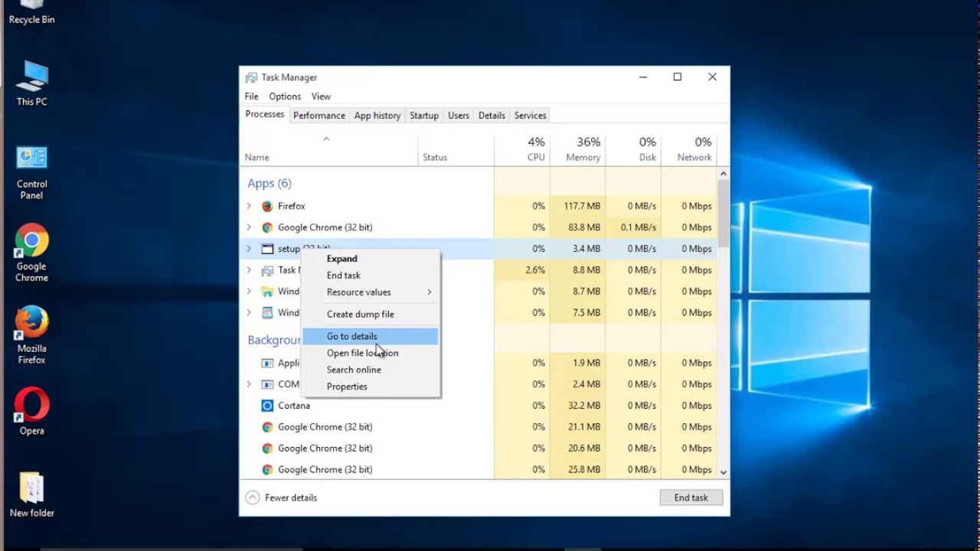The width and height of the screenshot is (980, 551).
Task: Click the Fewer details arrow icon
Action: coord(253,497)
